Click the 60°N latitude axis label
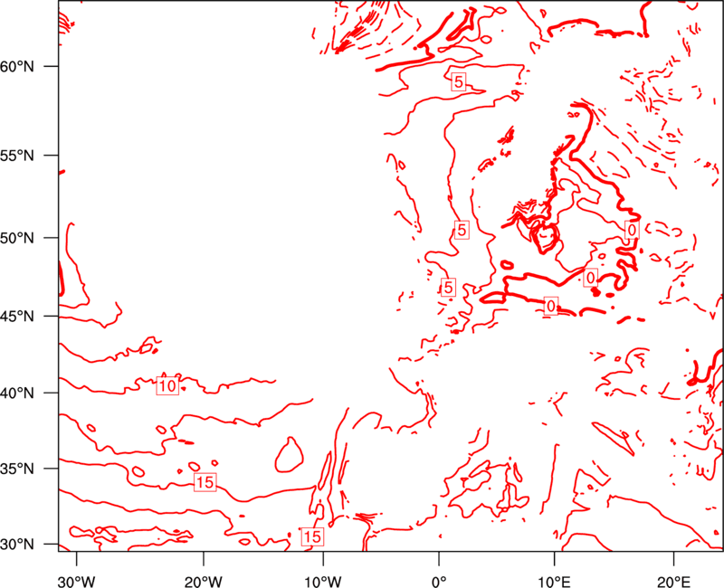The image size is (724, 588). click(17, 66)
